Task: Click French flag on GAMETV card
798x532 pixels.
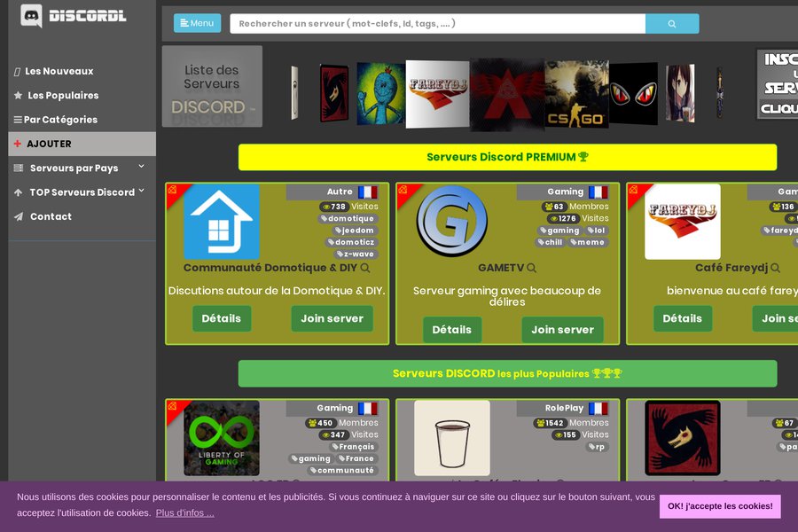Action: click(598, 192)
